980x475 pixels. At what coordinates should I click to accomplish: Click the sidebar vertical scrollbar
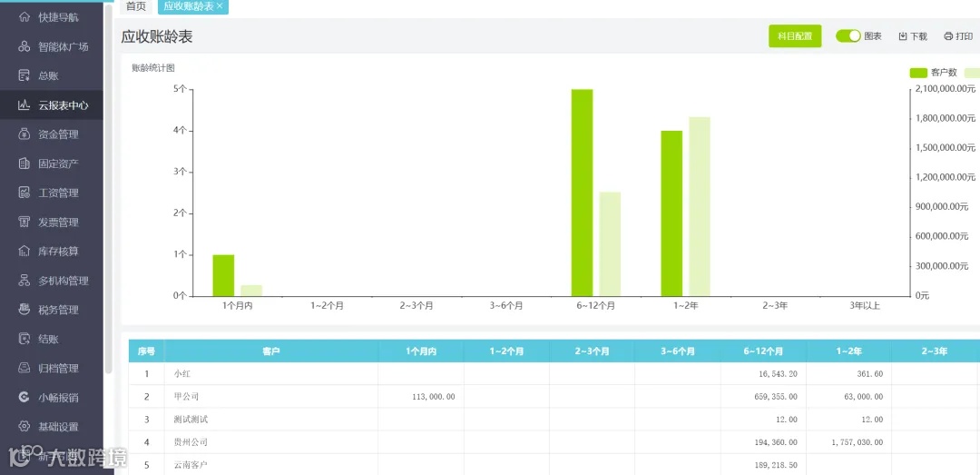pos(109,188)
